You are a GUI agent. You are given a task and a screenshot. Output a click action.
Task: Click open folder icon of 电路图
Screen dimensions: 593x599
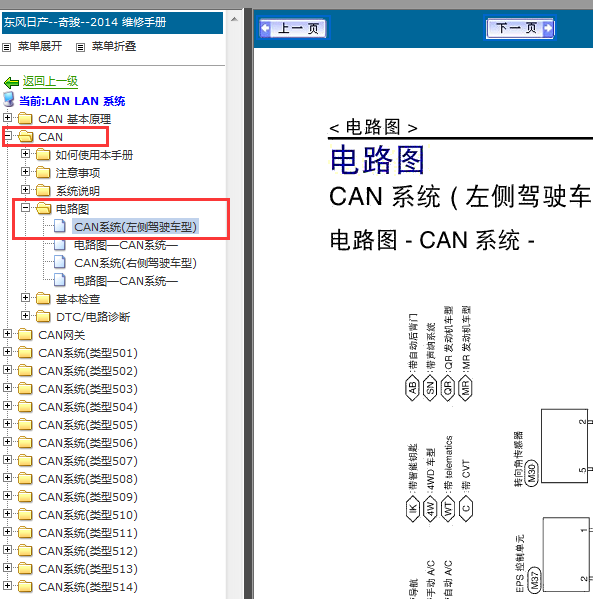coord(44,209)
